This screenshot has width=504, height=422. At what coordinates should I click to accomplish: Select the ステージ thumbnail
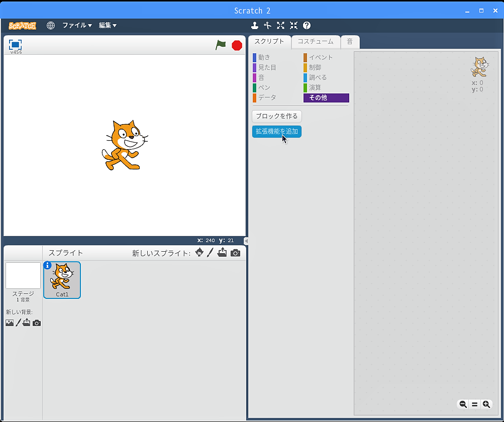point(23,276)
